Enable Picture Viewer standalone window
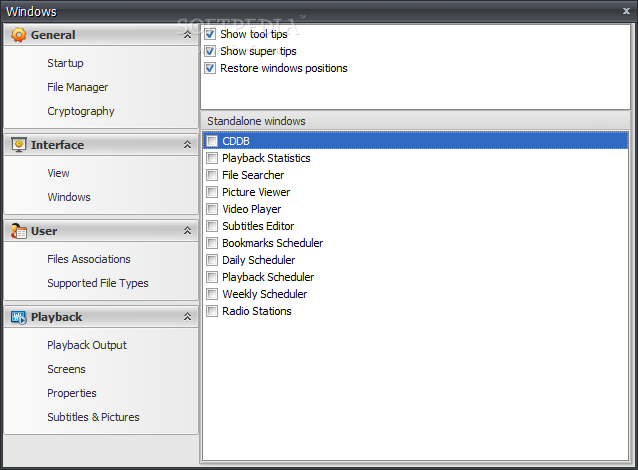Viewport: 638px width, 470px height. (212, 192)
